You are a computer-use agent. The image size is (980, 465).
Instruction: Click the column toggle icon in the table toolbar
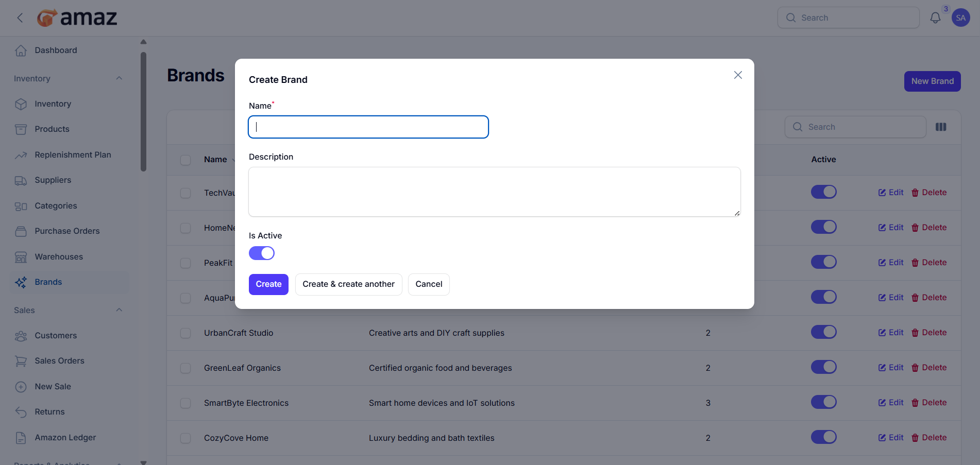941,127
